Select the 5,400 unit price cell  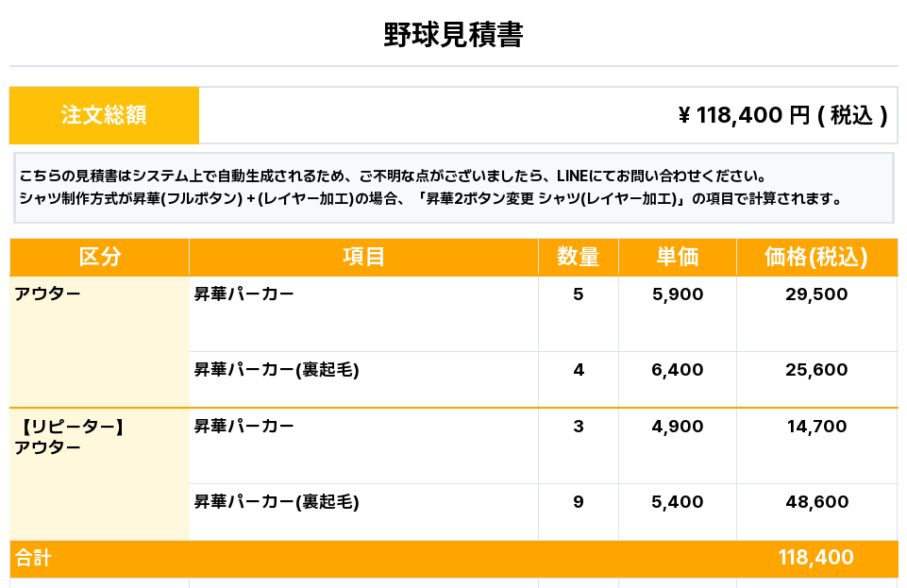pyautogui.click(x=677, y=502)
